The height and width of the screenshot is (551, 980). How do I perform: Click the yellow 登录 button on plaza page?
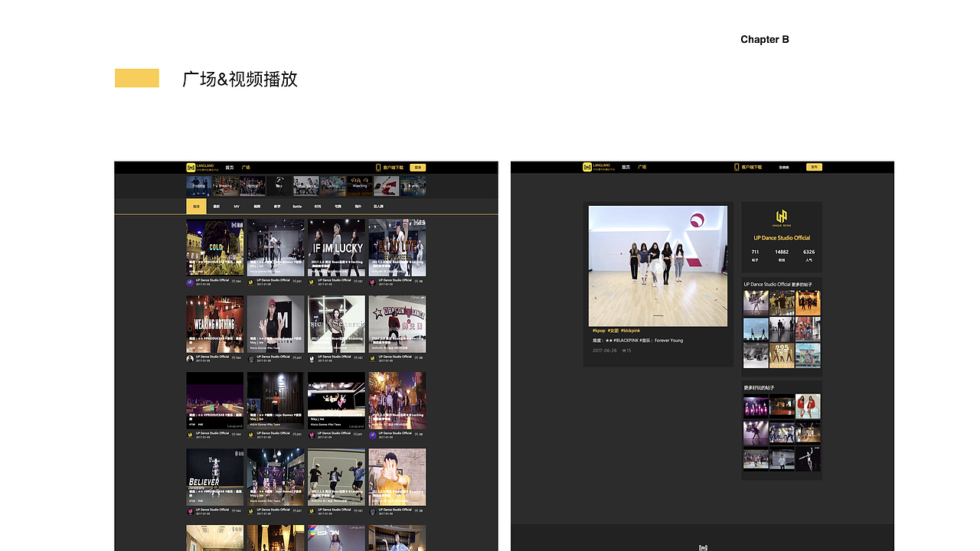[x=417, y=167]
